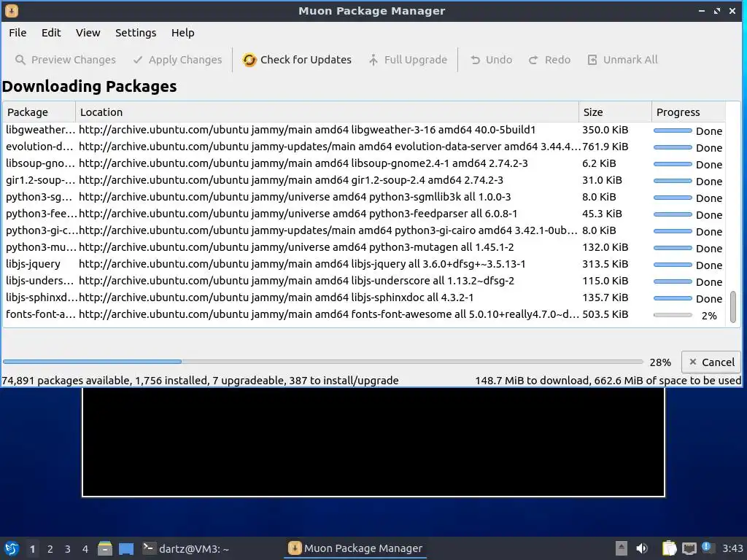Open the network tray icon
This screenshot has width=747, height=560.
coord(689,548)
